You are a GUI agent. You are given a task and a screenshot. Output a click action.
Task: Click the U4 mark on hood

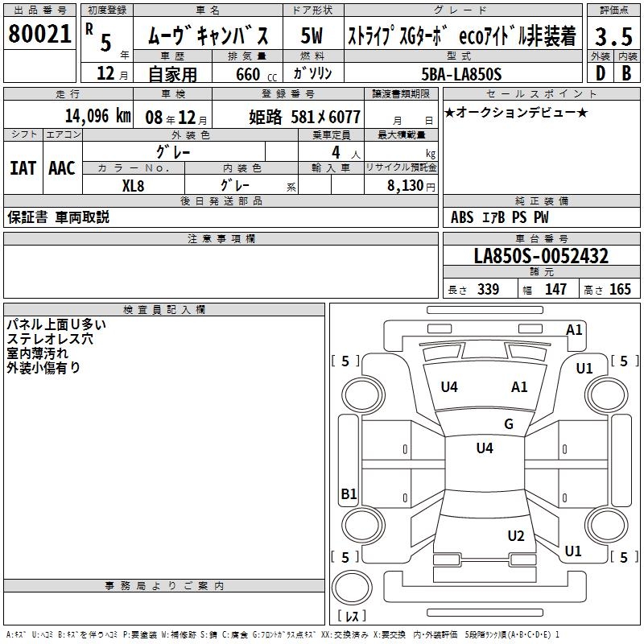(x=449, y=387)
